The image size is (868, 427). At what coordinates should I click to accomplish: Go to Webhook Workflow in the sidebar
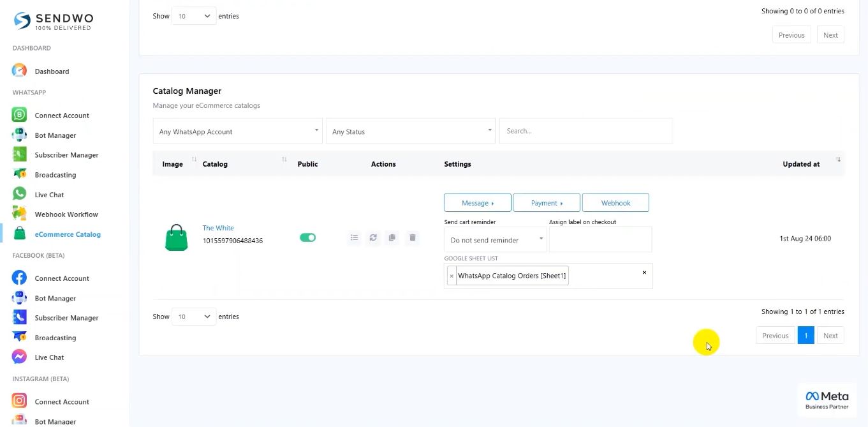66,214
